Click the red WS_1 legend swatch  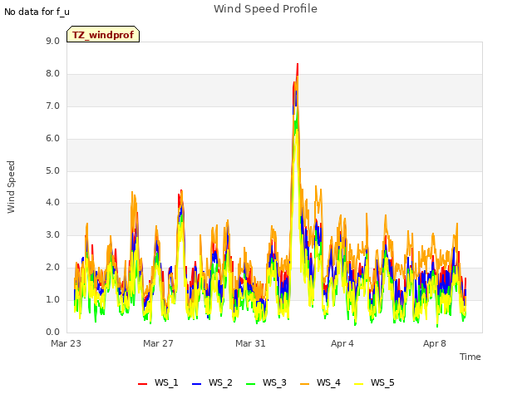tap(142, 383)
